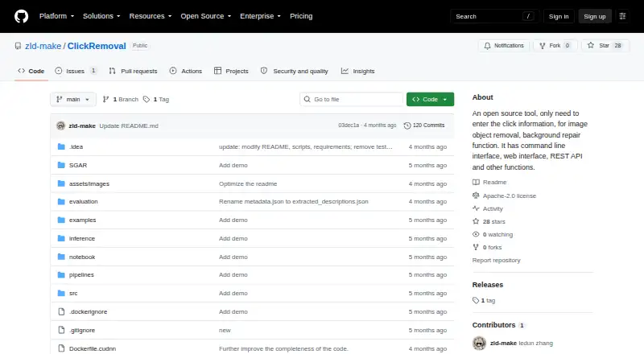644x354 pixels.
Task: Open commit 'Optimize the readme'
Action: [x=248, y=184]
